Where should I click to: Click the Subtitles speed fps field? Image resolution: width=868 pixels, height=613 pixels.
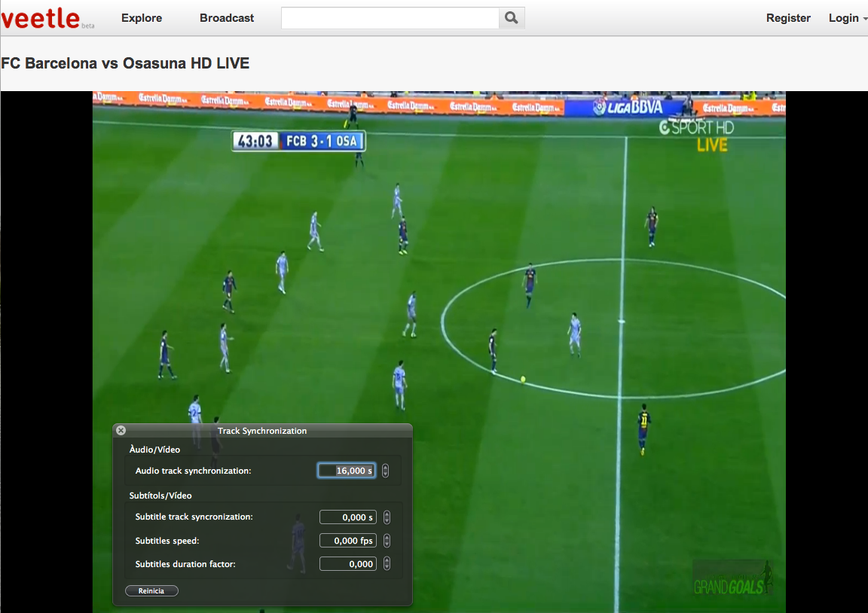(x=347, y=541)
